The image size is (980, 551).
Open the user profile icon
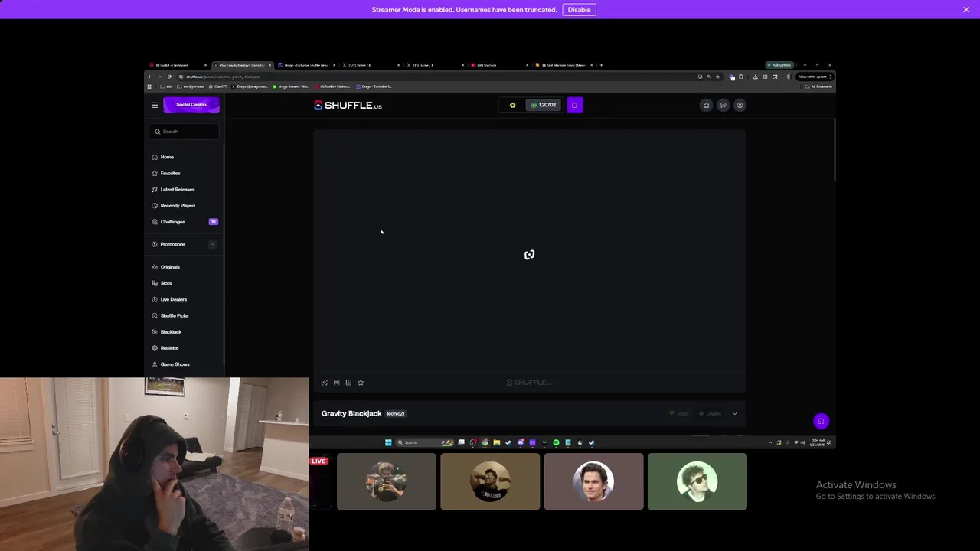[x=740, y=105]
